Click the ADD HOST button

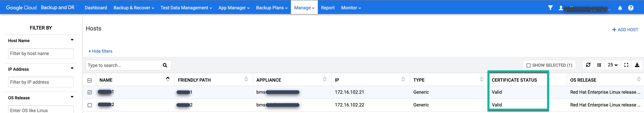625,29
